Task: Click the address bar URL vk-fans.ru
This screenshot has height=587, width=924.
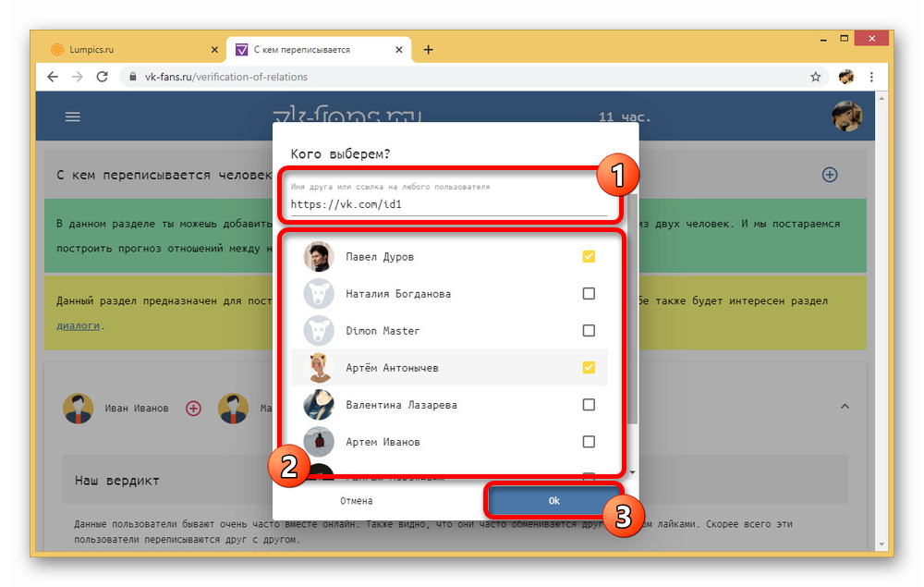Action: point(225,77)
